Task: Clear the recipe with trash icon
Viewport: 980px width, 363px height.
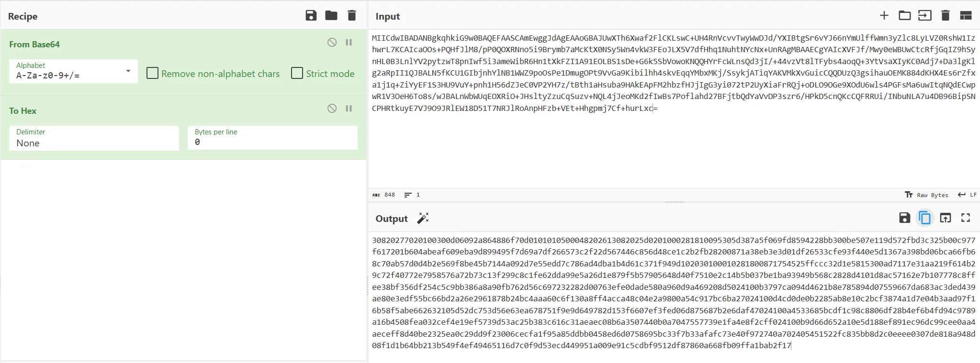Action: pos(352,16)
